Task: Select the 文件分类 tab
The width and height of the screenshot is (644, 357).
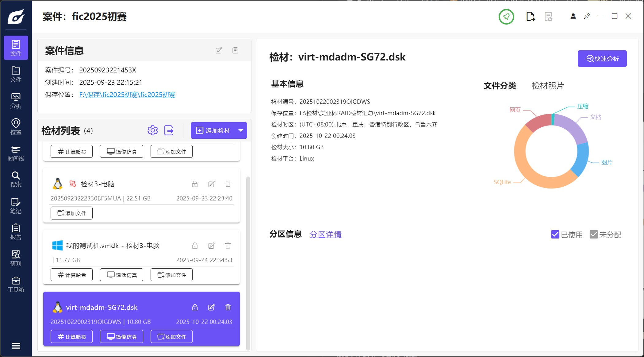Action: click(x=500, y=86)
